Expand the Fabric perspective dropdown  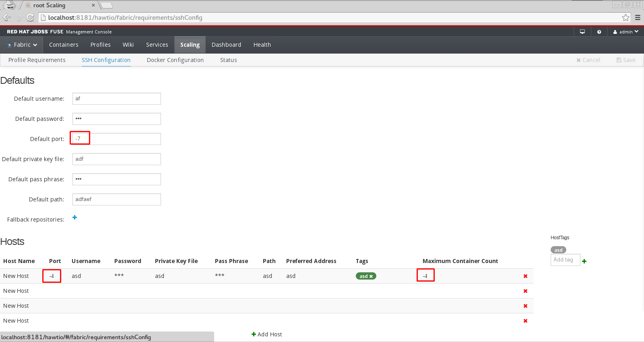click(x=22, y=45)
